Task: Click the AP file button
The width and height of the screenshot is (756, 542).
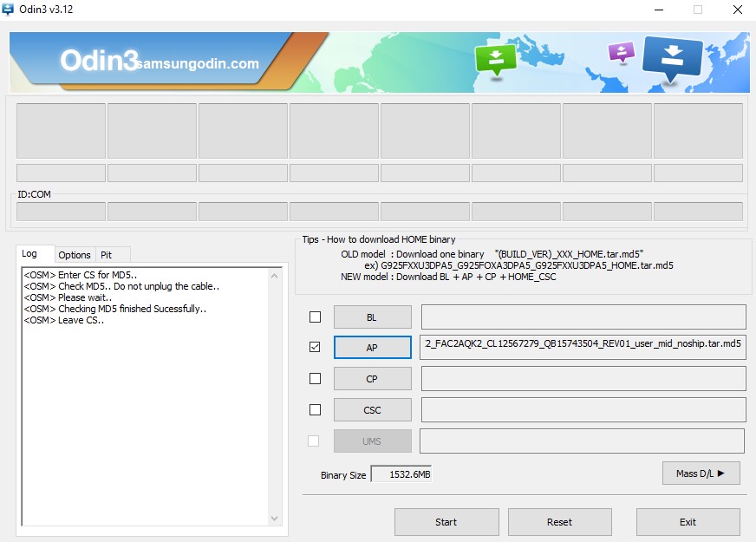Action: point(372,348)
